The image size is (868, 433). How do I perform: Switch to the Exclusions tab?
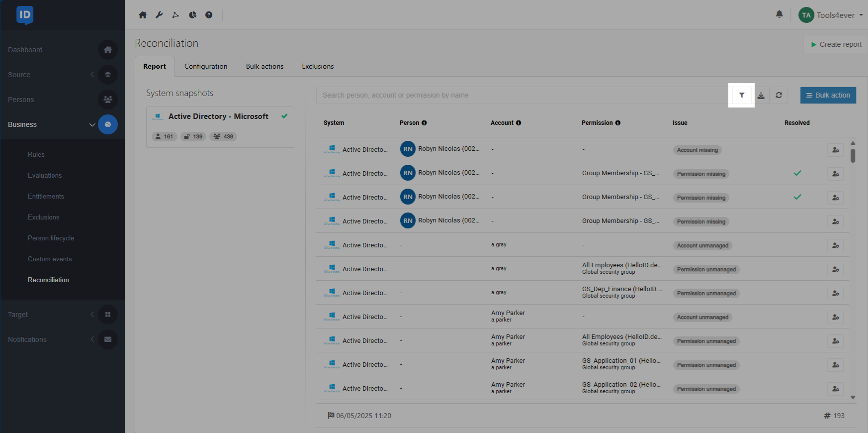click(x=318, y=66)
